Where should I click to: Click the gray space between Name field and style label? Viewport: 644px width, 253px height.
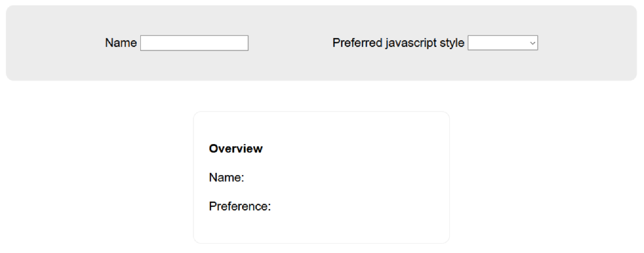click(290, 43)
